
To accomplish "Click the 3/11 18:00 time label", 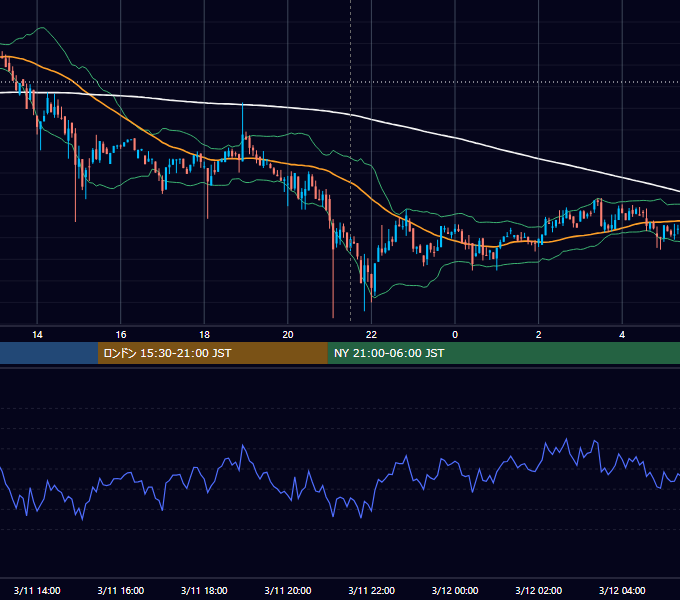I will click(x=204, y=590).
